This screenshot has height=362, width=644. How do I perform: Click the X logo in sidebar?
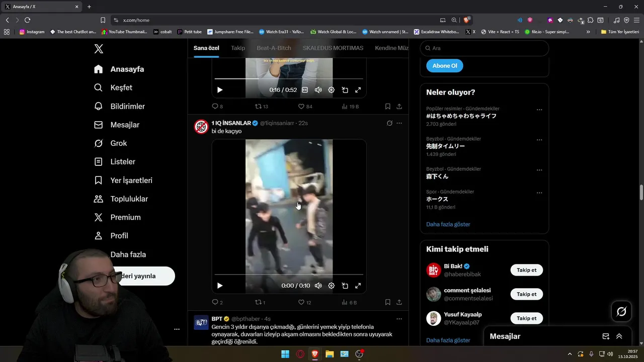(x=99, y=49)
